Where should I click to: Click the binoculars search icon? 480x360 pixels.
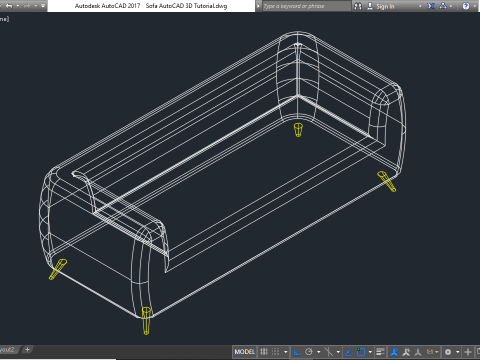358,6
